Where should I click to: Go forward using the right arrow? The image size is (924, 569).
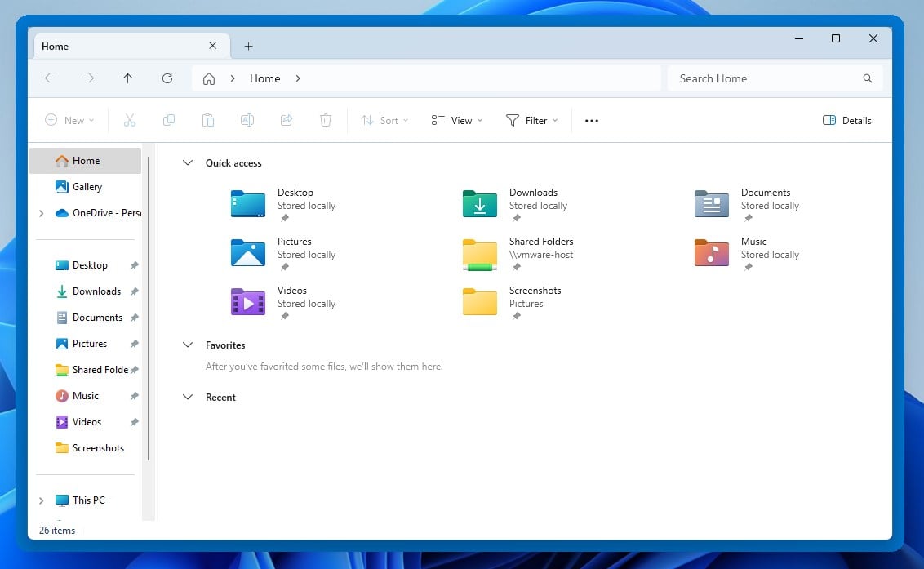pos(89,78)
